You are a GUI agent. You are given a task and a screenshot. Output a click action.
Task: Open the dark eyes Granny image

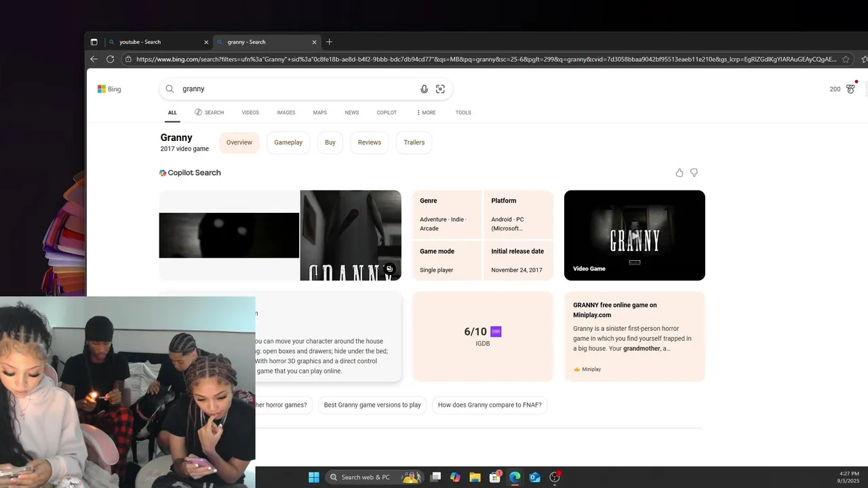[x=229, y=235]
